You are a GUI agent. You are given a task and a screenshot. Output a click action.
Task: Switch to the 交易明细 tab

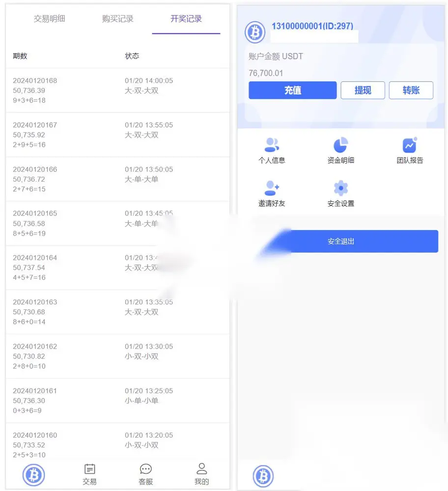[50, 19]
